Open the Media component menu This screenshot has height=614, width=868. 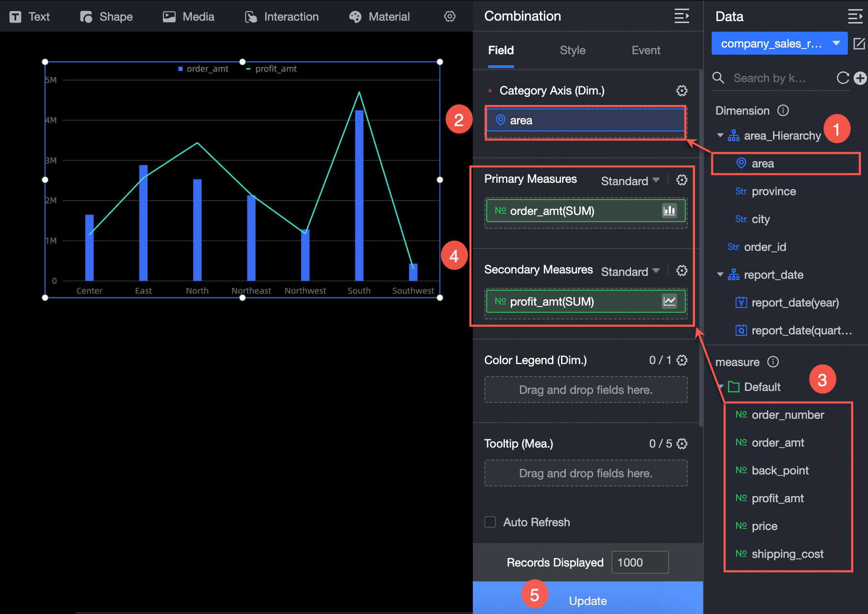188,17
